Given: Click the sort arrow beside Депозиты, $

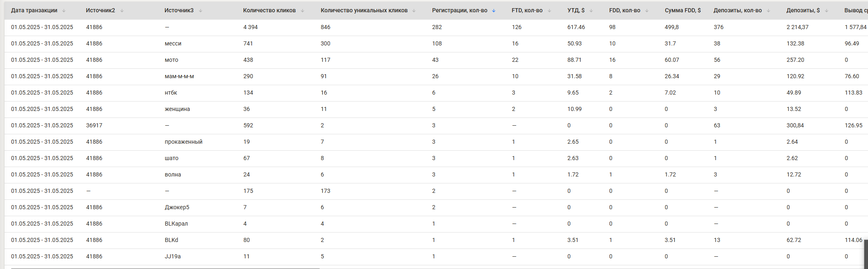Looking at the screenshot, I should coord(827,11).
